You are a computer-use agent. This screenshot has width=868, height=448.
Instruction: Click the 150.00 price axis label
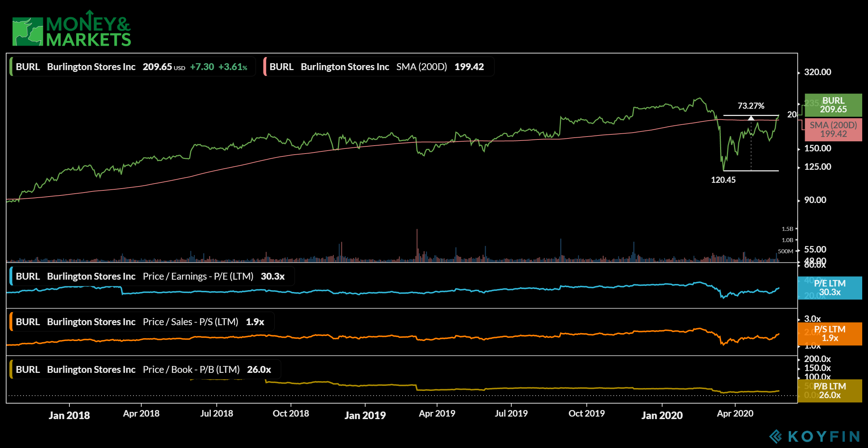(x=817, y=148)
